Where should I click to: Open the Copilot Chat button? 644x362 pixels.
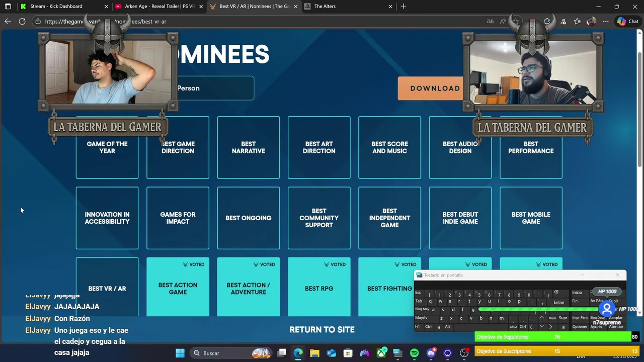pos(628,21)
